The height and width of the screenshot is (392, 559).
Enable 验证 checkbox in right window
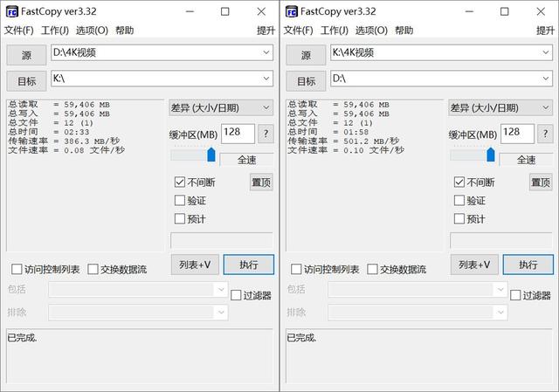pos(459,200)
